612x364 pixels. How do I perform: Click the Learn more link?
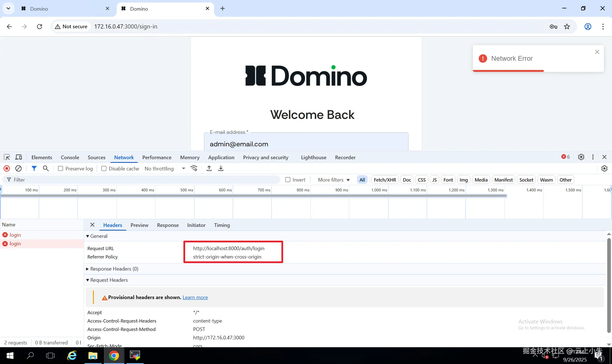pos(195,297)
